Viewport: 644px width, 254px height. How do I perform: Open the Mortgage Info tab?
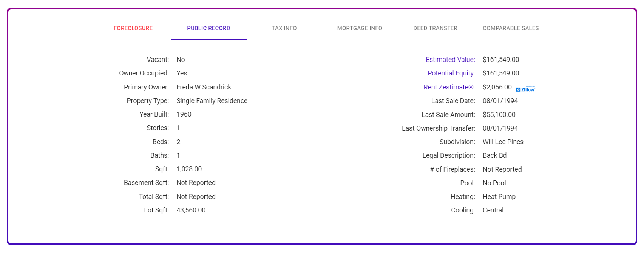360,28
